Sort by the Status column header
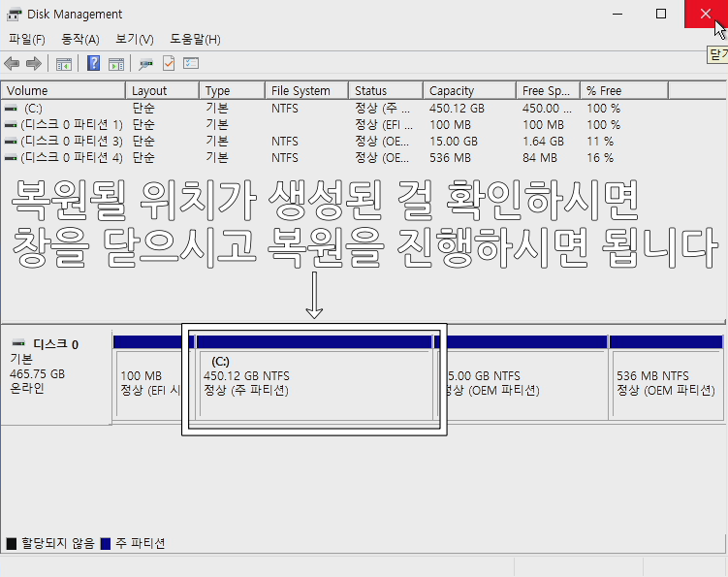Image resolution: width=728 pixels, height=577 pixels. [x=386, y=90]
